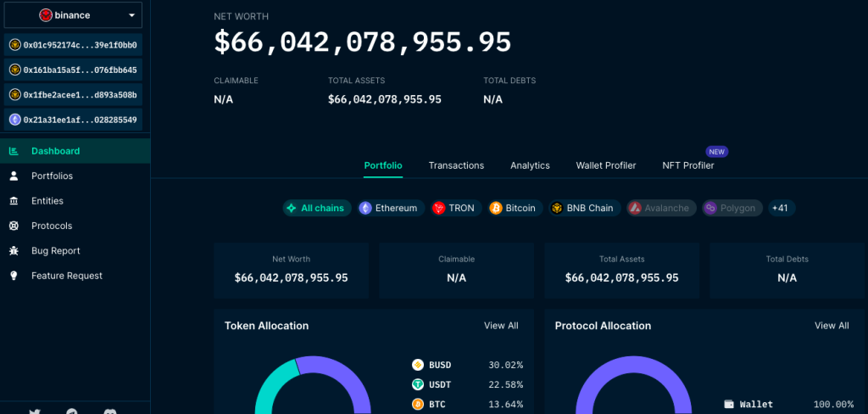Open the binance entity dropdown
Image resolution: width=868 pixels, height=414 pixels.
pos(75,15)
